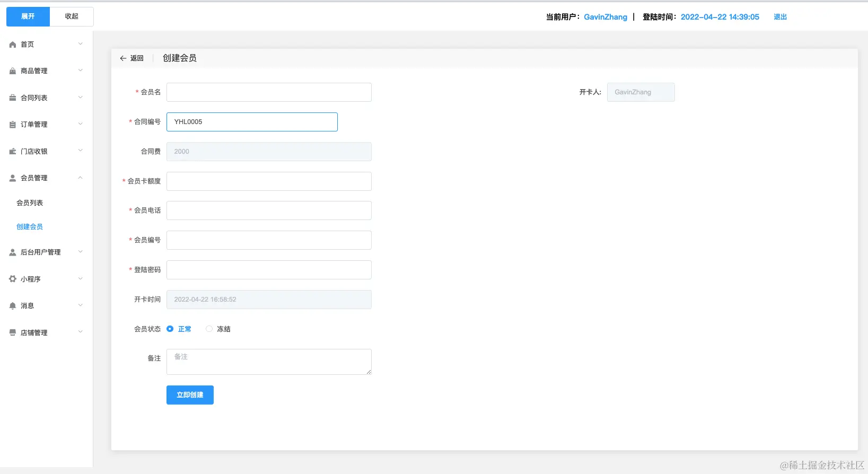
Task: Click the shopping bag icon for 商品管理
Action: point(13,71)
